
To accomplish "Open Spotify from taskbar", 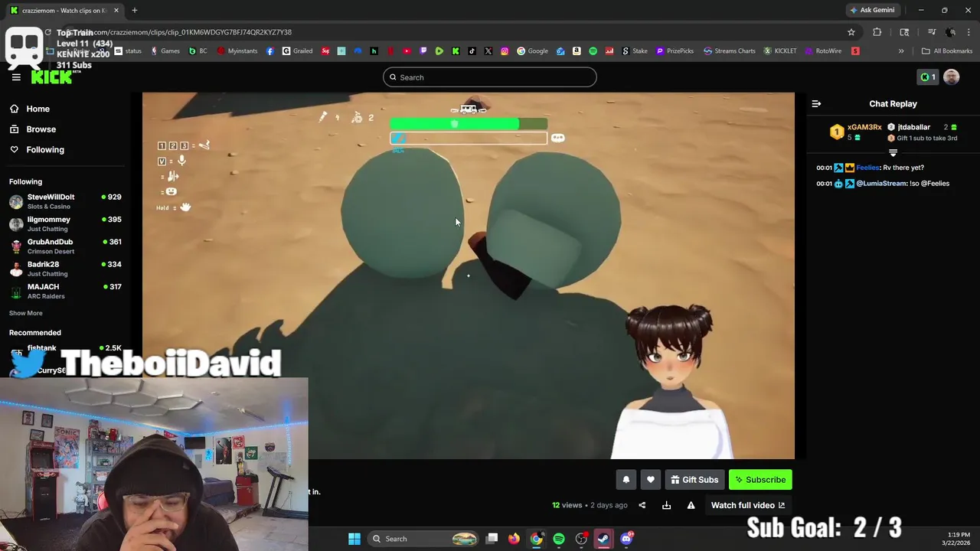I will tap(559, 539).
